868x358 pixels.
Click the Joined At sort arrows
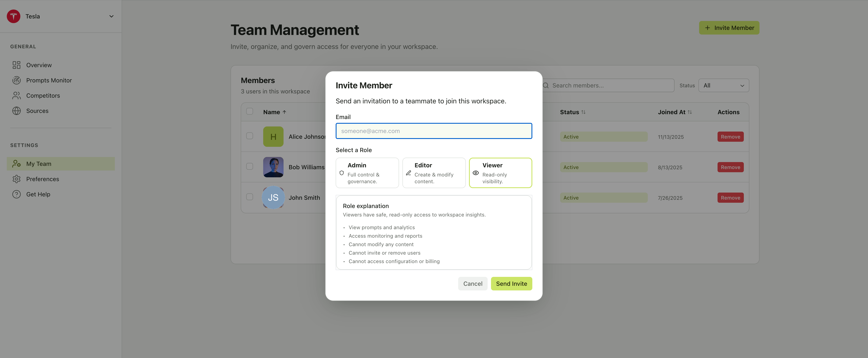pos(689,112)
